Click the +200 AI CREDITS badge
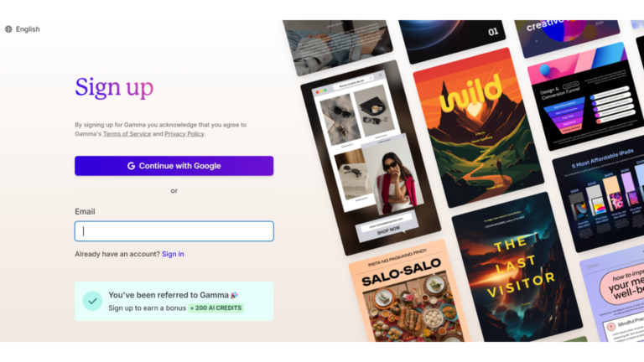The image size is (644, 362). tap(216, 308)
